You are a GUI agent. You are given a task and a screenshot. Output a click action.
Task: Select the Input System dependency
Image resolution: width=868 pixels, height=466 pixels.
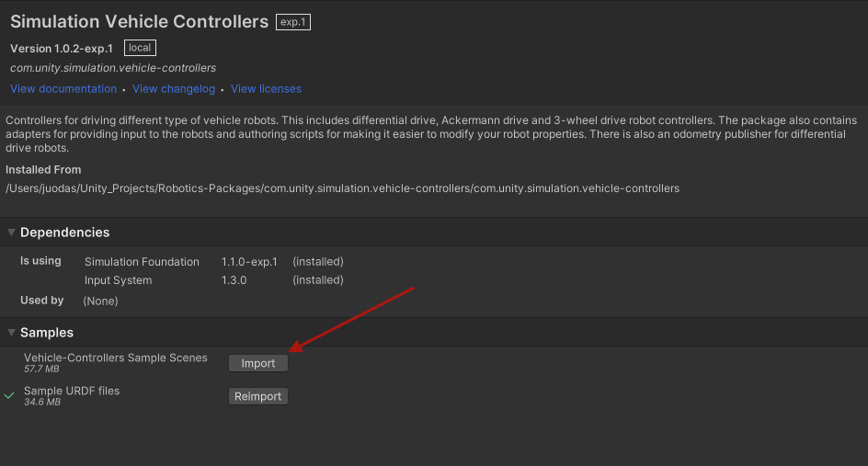pos(118,280)
